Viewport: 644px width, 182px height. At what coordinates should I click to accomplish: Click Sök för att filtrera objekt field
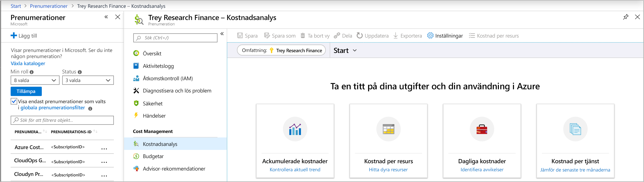(62, 120)
